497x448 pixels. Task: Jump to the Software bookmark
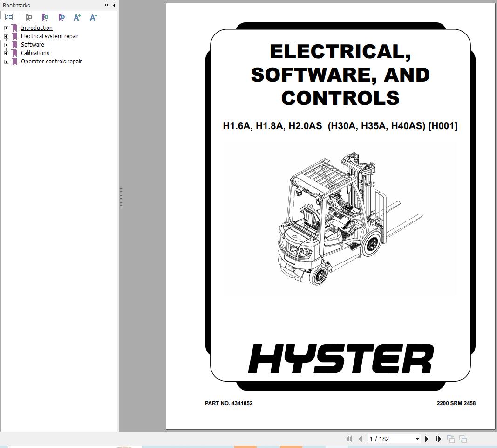[32, 45]
